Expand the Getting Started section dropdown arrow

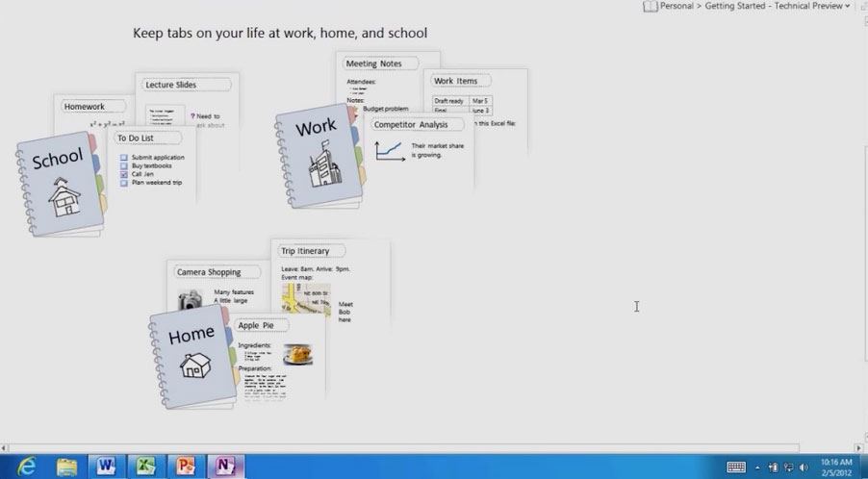coord(847,6)
